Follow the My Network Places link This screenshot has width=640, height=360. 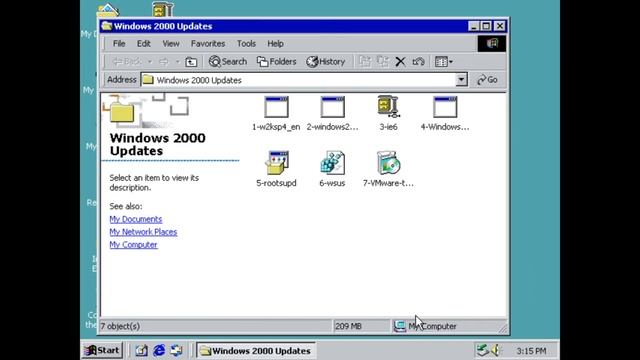pyautogui.click(x=143, y=232)
